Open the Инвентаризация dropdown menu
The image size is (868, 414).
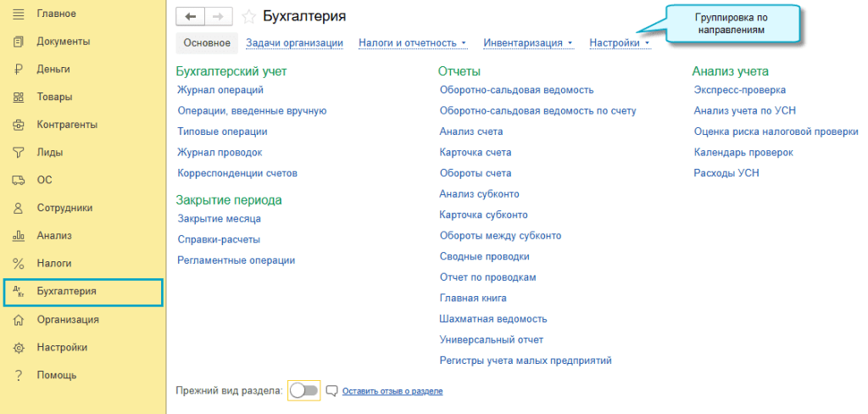coord(527,42)
